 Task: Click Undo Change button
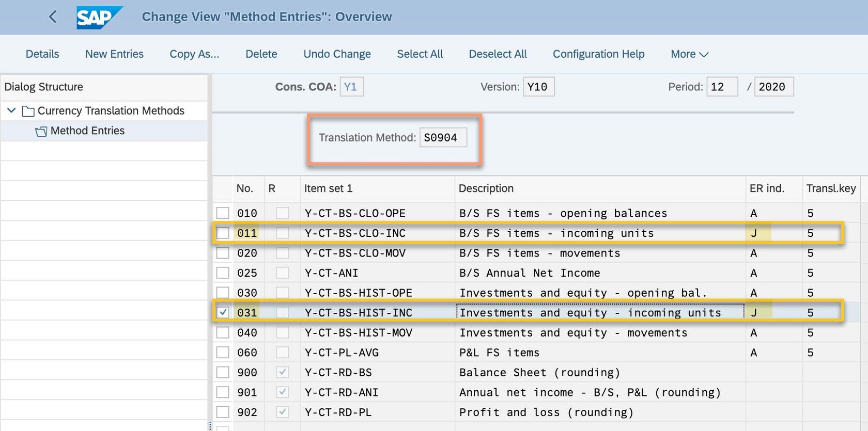337,54
